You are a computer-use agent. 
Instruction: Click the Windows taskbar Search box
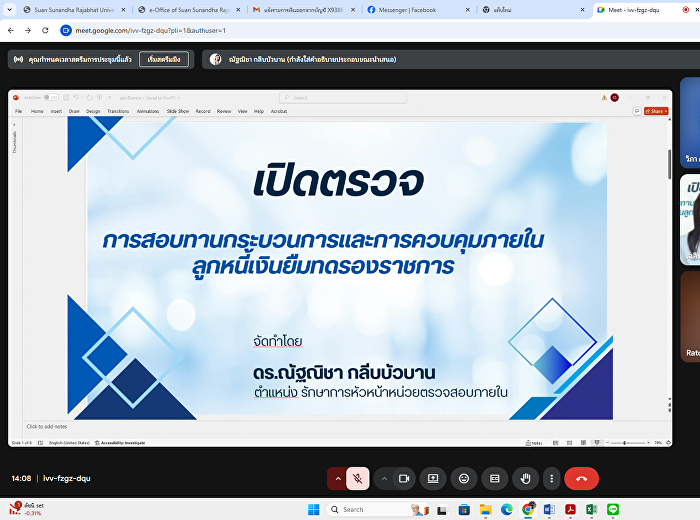pyautogui.click(x=378, y=510)
